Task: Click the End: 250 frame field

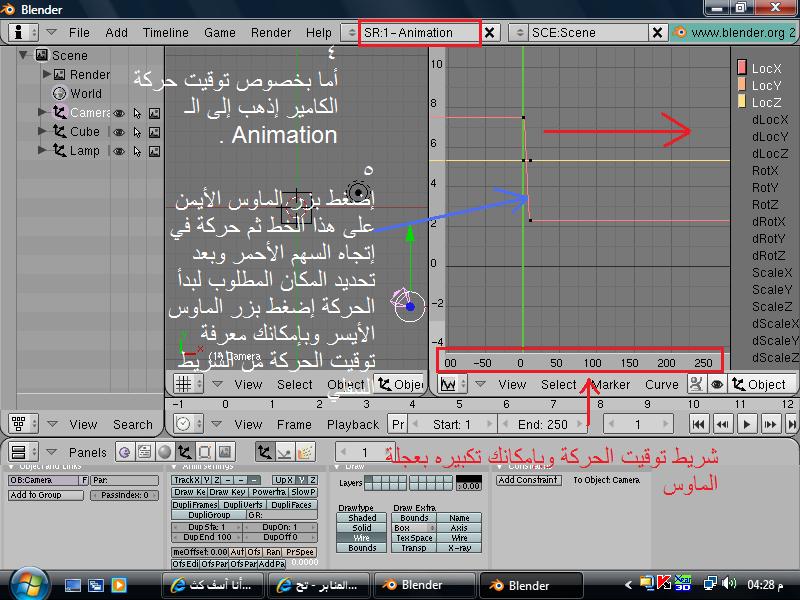Action: (x=543, y=424)
